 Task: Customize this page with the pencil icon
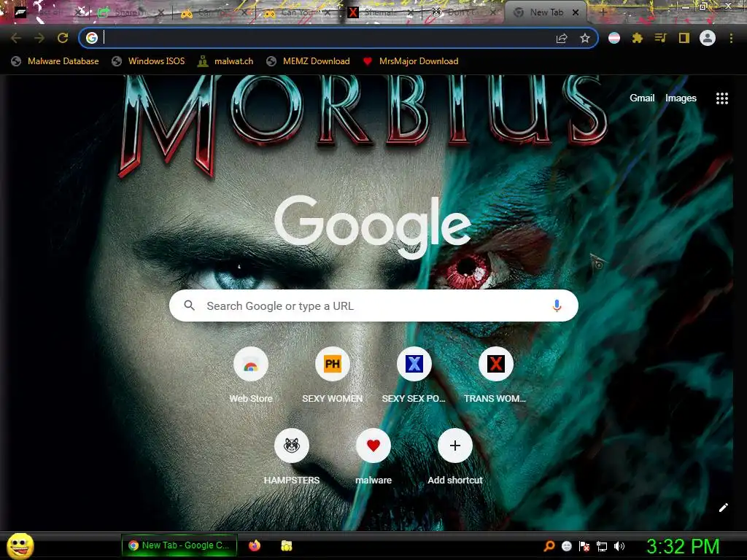click(723, 507)
